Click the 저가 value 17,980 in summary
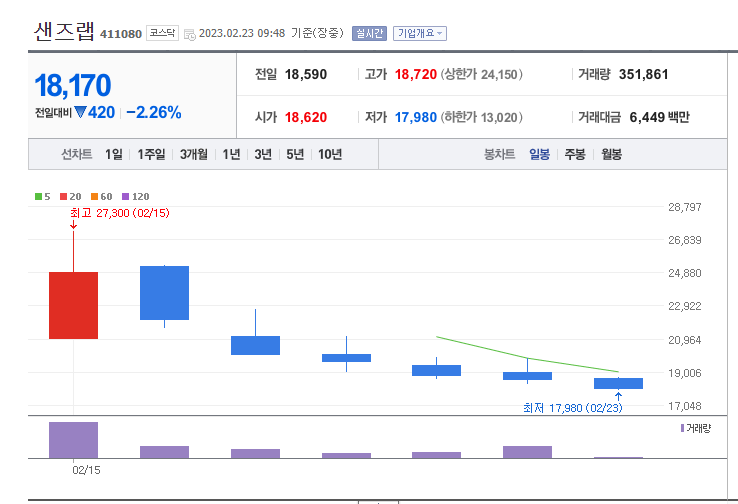The width and height of the screenshot is (738, 504). (416, 117)
